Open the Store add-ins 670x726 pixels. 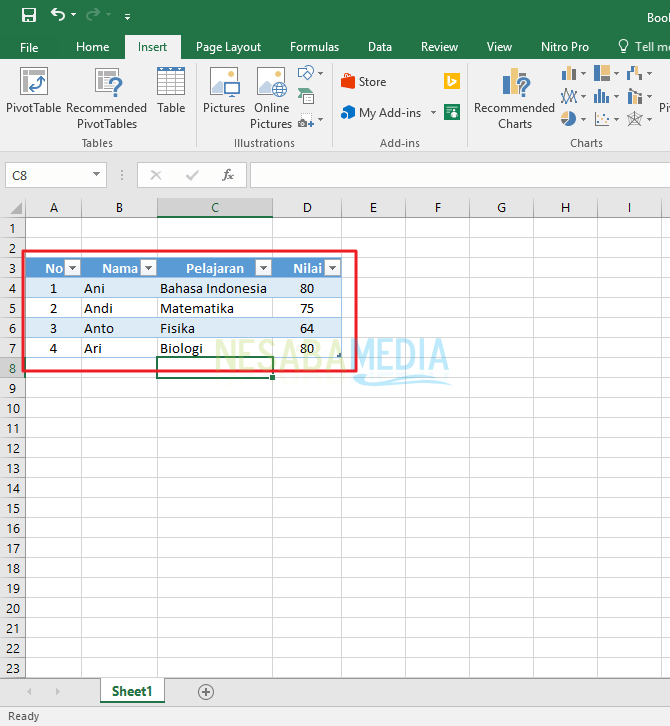click(364, 81)
